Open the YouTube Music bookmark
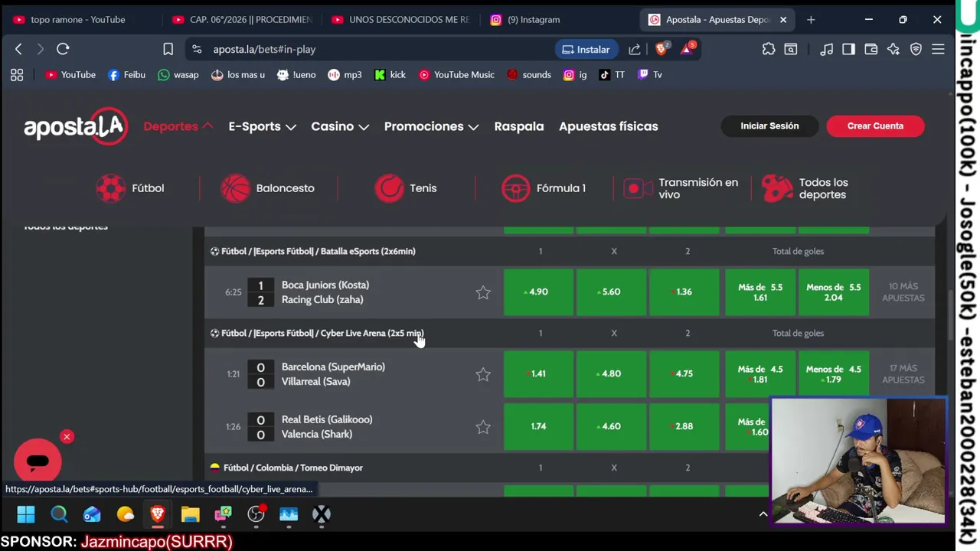 (x=456, y=74)
